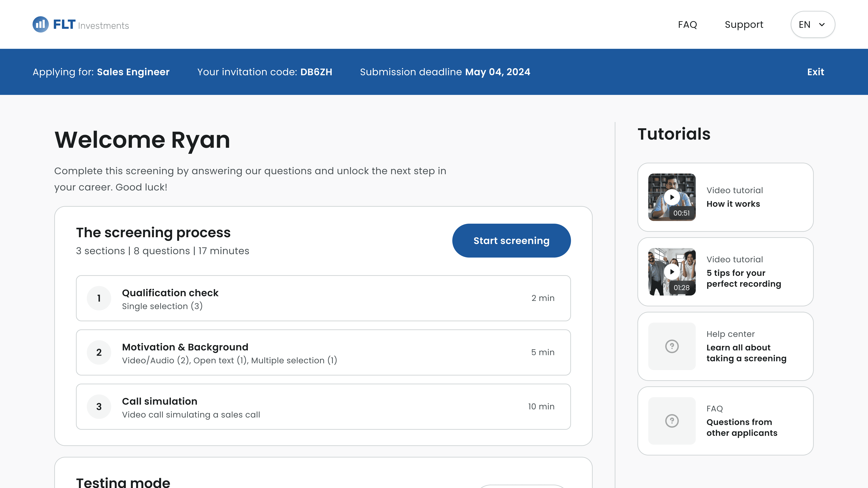Click the step 3 number badge

coord(99,407)
